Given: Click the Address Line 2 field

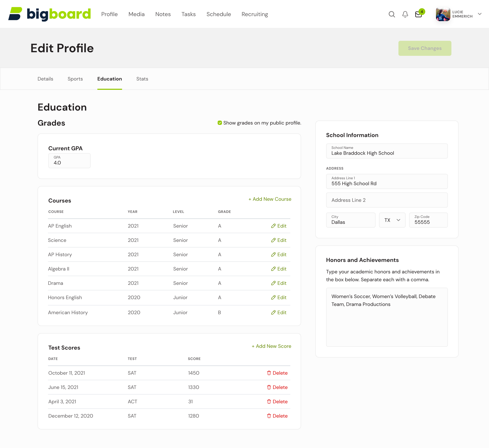Looking at the screenshot, I should (387, 200).
